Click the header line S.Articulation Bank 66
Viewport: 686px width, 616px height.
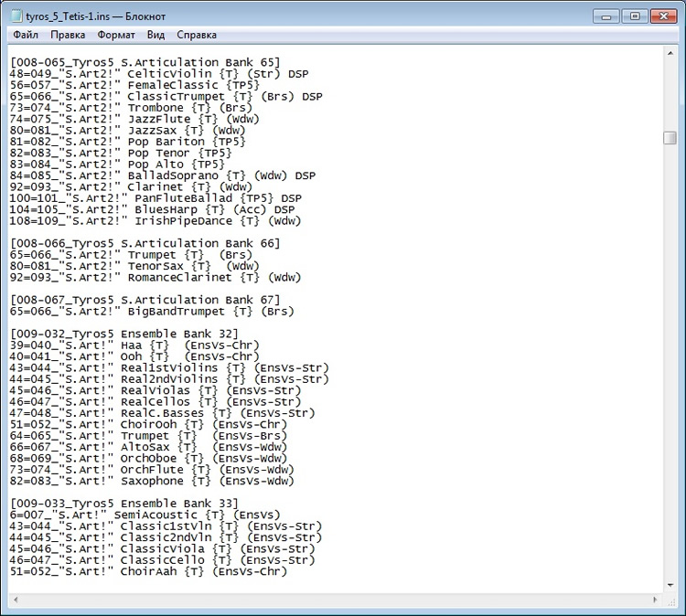pos(145,243)
